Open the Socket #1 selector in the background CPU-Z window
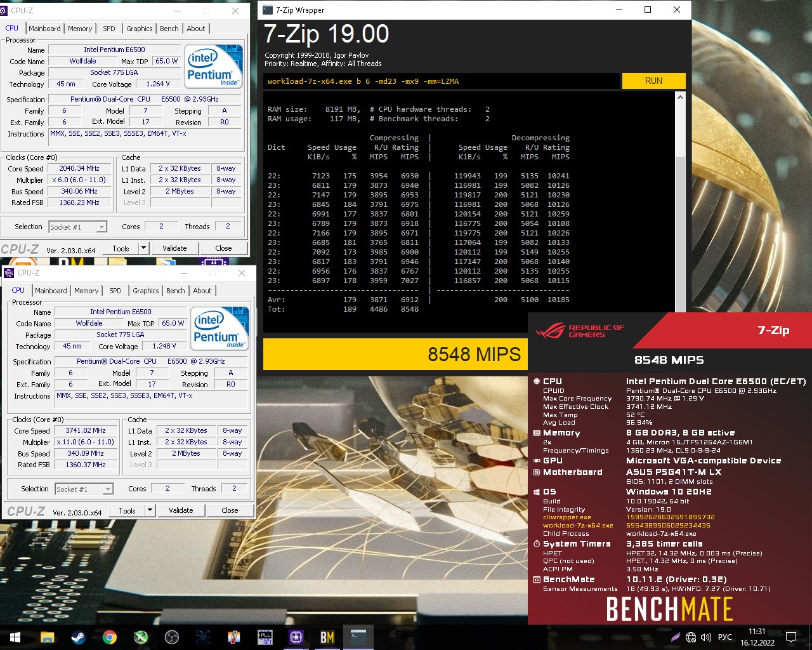 [77, 227]
